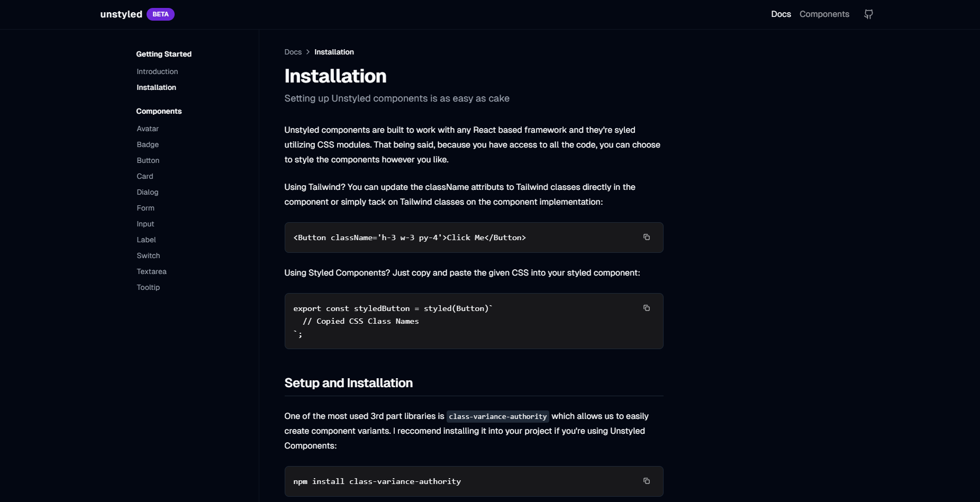Image resolution: width=980 pixels, height=502 pixels.
Task: Show the Textarea component docs
Action: click(151, 271)
